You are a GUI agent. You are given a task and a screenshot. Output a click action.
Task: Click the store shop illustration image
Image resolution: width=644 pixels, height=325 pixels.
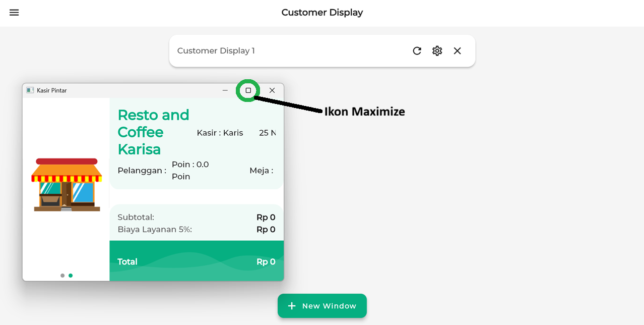point(67,185)
